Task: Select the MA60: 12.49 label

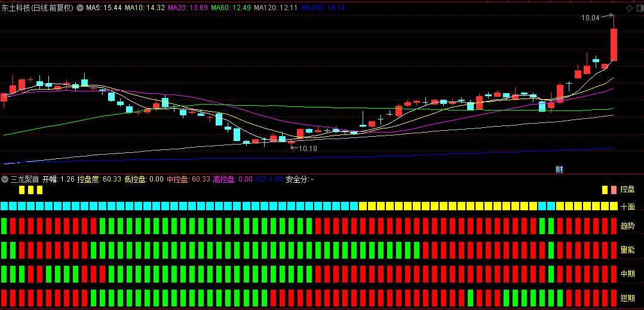Action: (231, 8)
